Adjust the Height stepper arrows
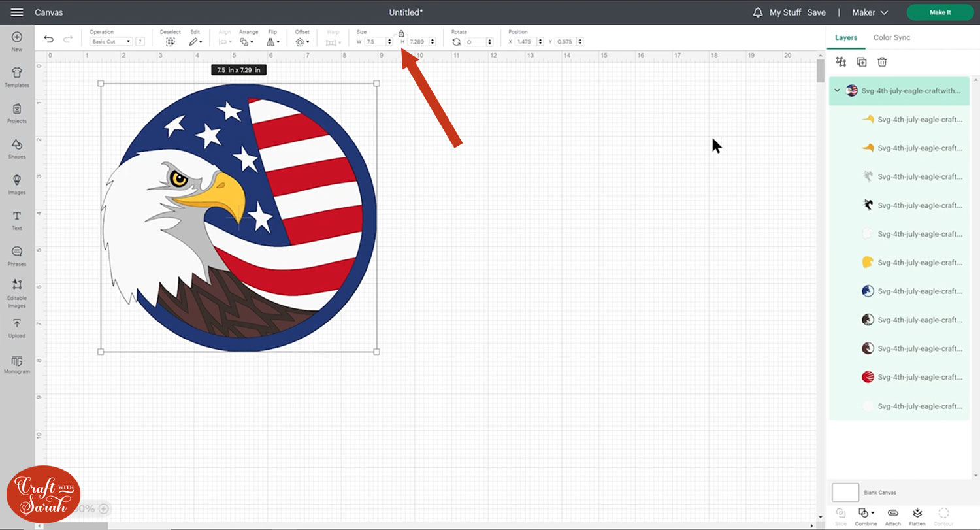Image resolution: width=980 pixels, height=530 pixels. click(433, 42)
